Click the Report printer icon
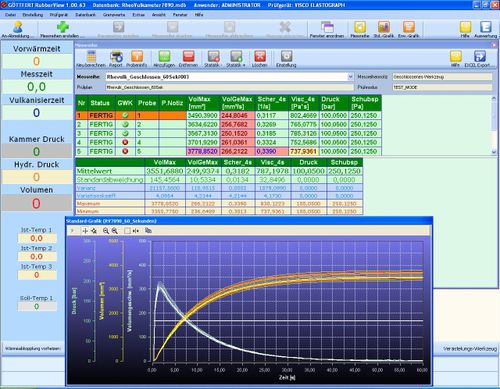Image resolution: width=500 pixels, height=389 pixels. [x=116, y=56]
